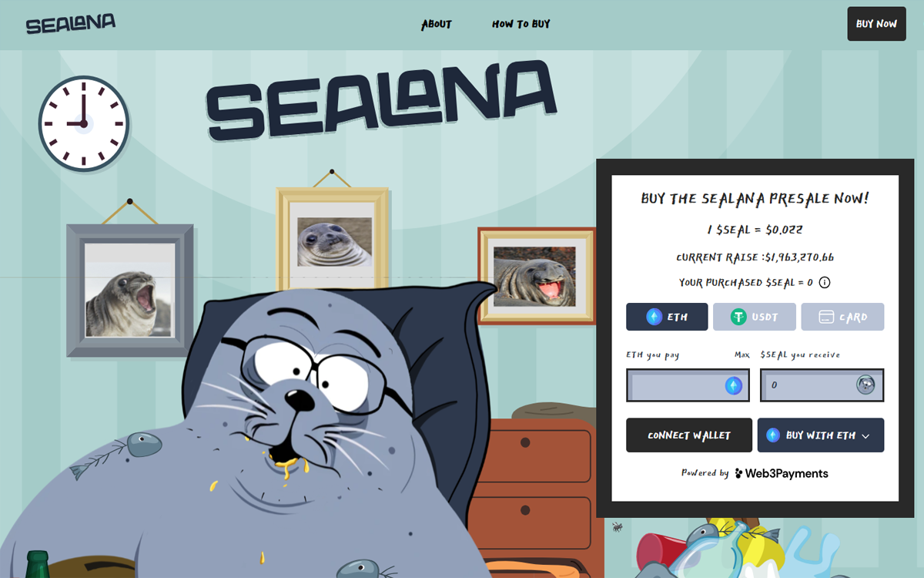Open the About section
This screenshot has width=924, height=578.
click(x=437, y=24)
